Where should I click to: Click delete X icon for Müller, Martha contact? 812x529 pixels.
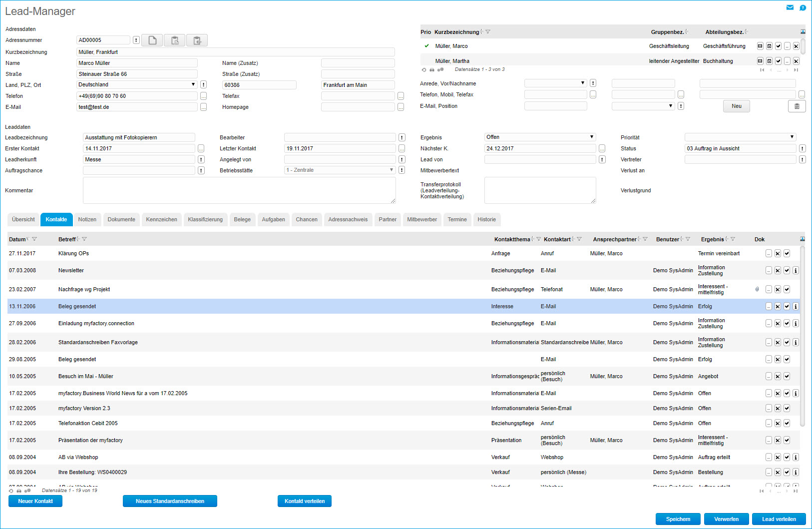(x=796, y=61)
